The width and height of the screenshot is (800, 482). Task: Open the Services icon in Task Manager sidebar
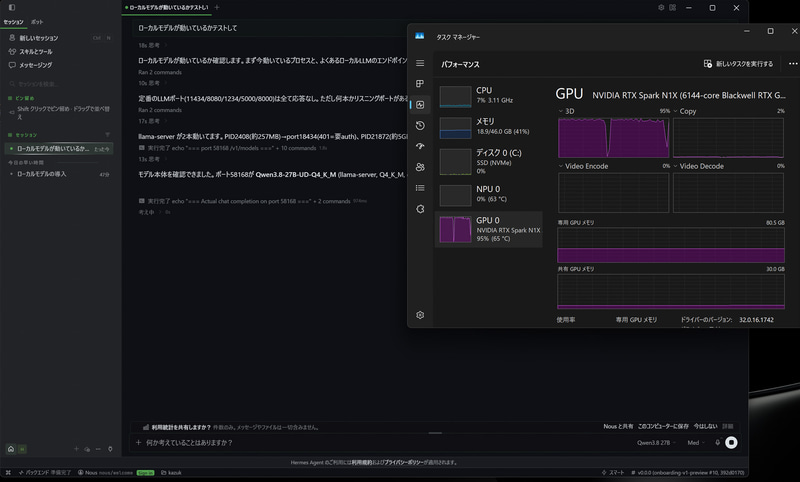coord(420,209)
